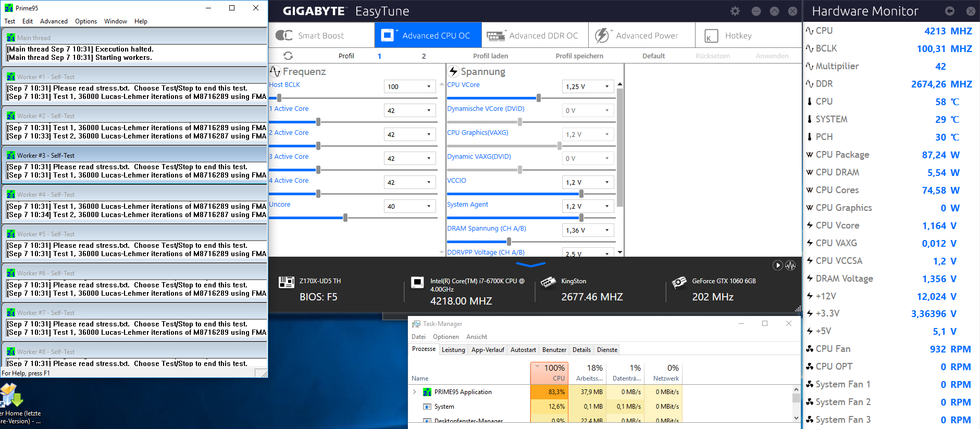This screenshot has height=429, width=980.
Task: Open Task-Manager Ansicht menu
Action: tap(477, 337)
